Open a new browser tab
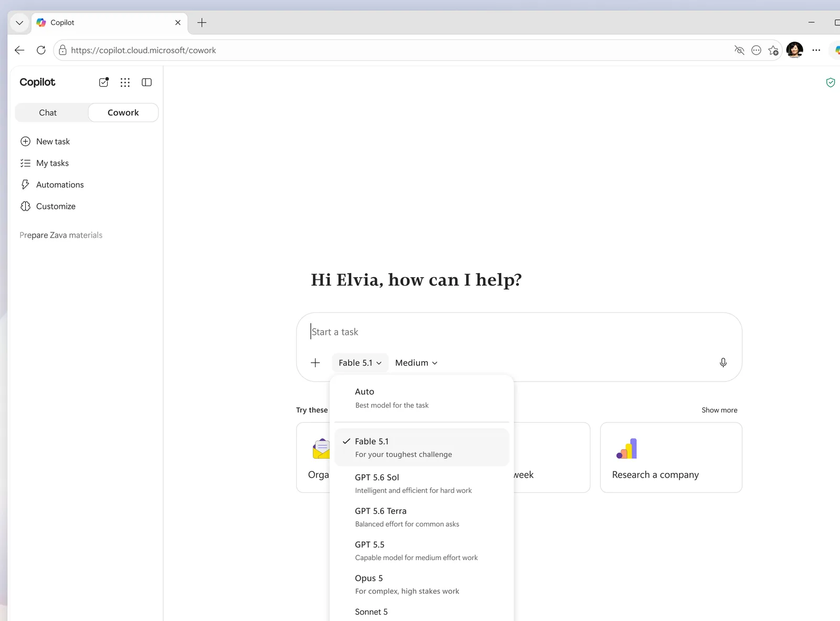 tap(202, 23)
